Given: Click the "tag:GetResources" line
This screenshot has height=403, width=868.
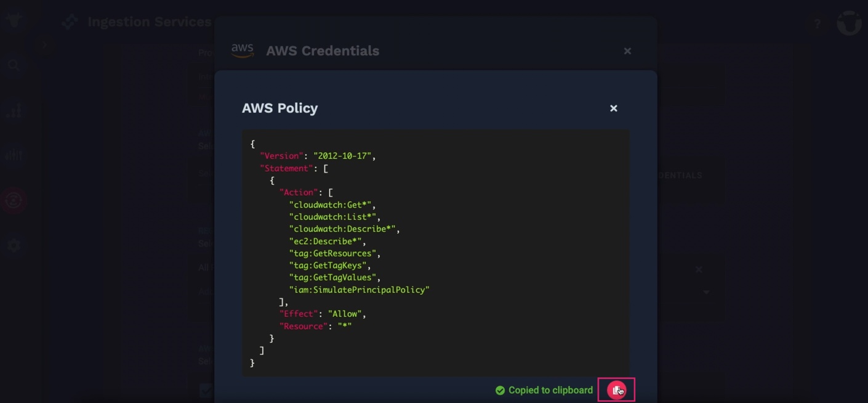Looking at the screenshot, I should pos(335,253).
